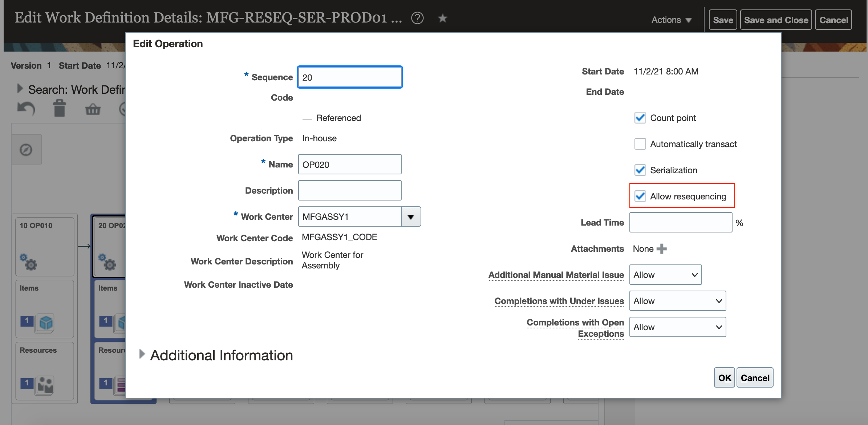Click the help question mark icon
868x425 pixels.
[x=417, y=18]
